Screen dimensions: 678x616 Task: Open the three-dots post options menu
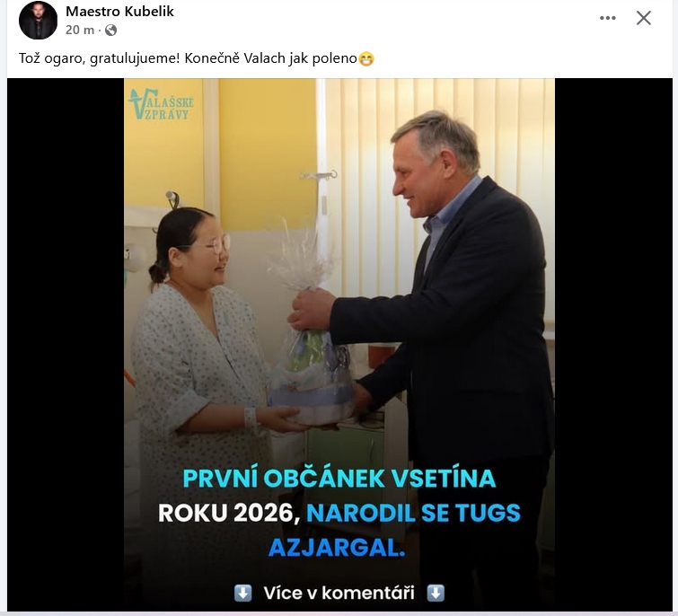coord(608,18)
